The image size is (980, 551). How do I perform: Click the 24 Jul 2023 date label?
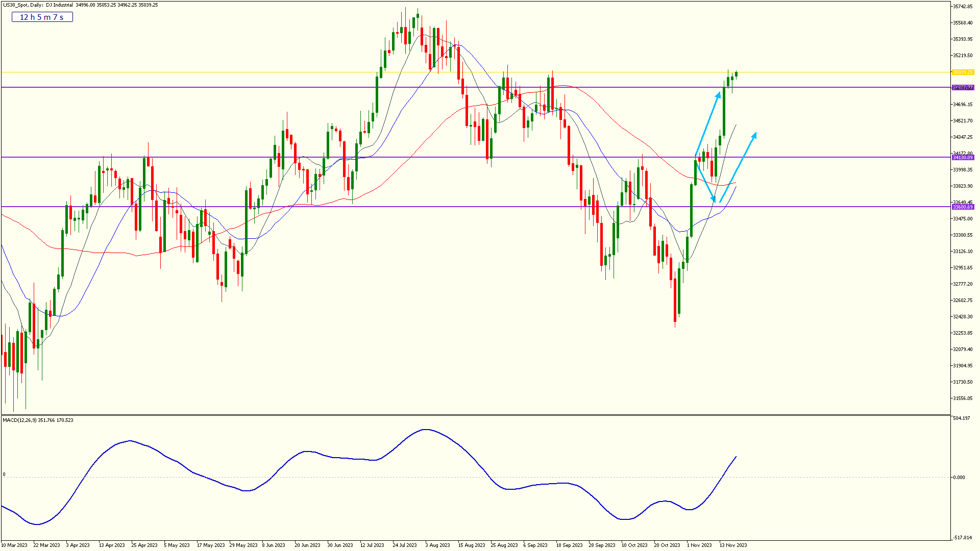click(405, 545)
